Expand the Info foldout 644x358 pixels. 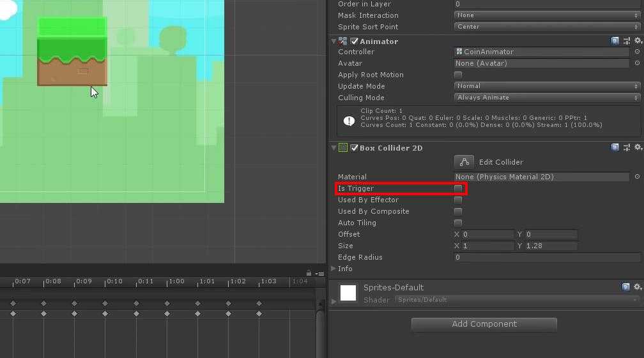point(333,269)
